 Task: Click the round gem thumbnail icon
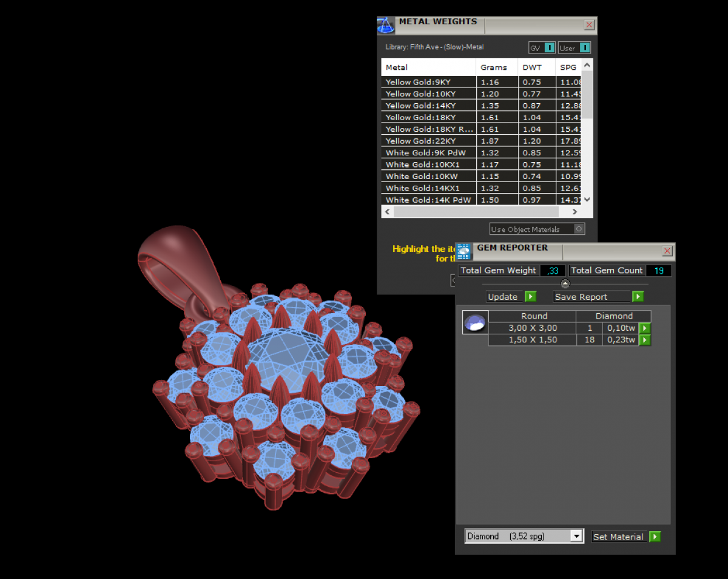474,323
